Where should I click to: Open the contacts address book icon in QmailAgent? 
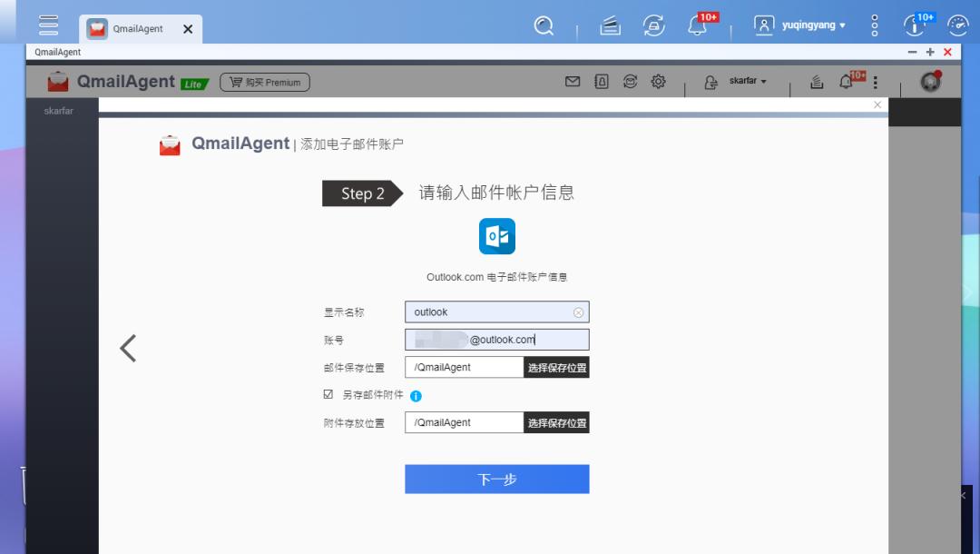point(601,81)
